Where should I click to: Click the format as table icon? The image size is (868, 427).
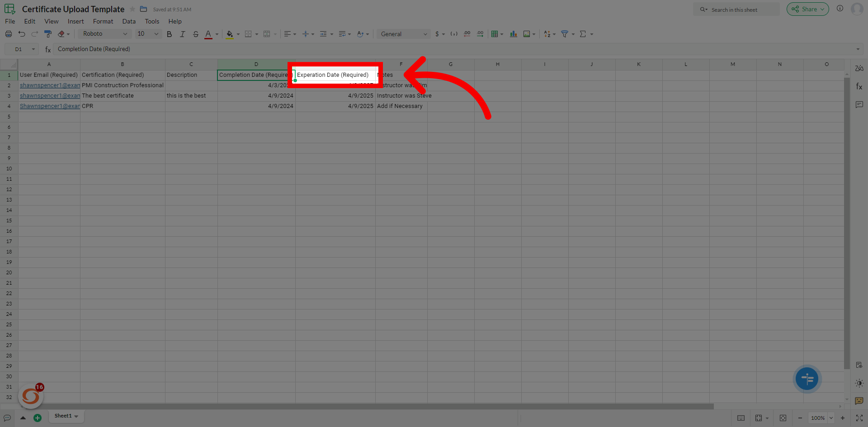(495, 34)
